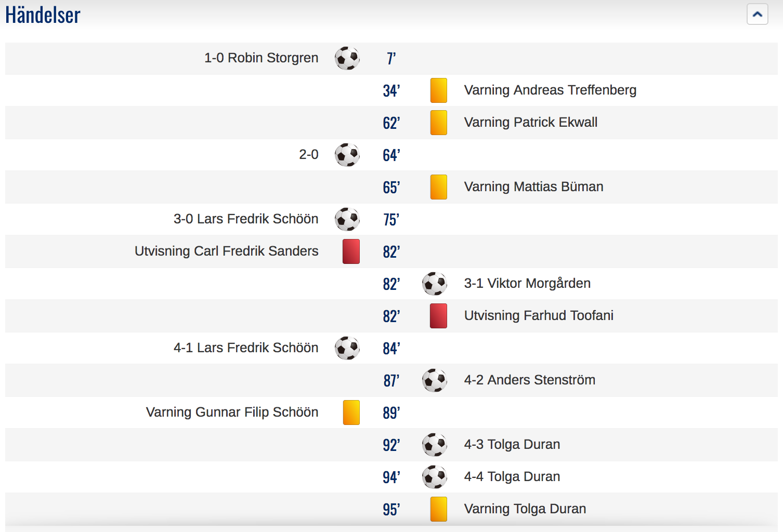The width and height of the screenshot is (783, 532).
Task: Select 3-0 Lars Fredrik Schöön event text
Action: coord(246,219)
